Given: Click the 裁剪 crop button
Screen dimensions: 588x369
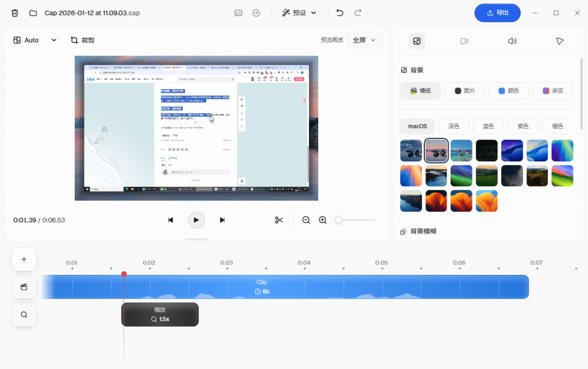Looking at the screenshot, I should (82, 40).
